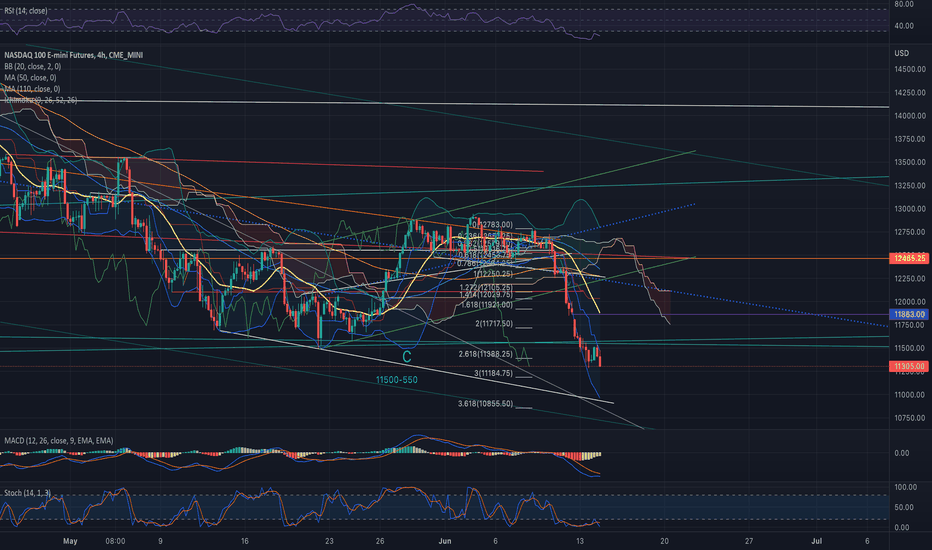Select the Stoch (14, 1, 3) legend
This screenshot has height=550, width=932.
click(27, 493)
